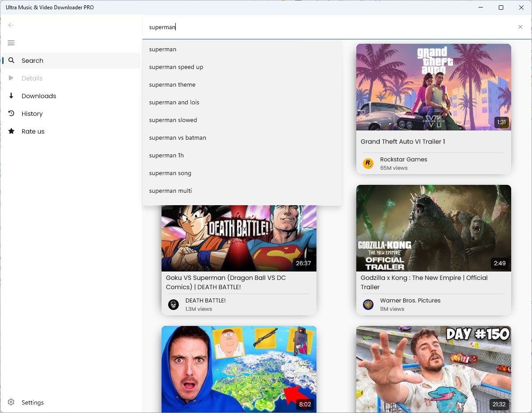This screenshot has width=532, height=413.
Task: Click the 21:32 duration badge
Action: [499, 404]
